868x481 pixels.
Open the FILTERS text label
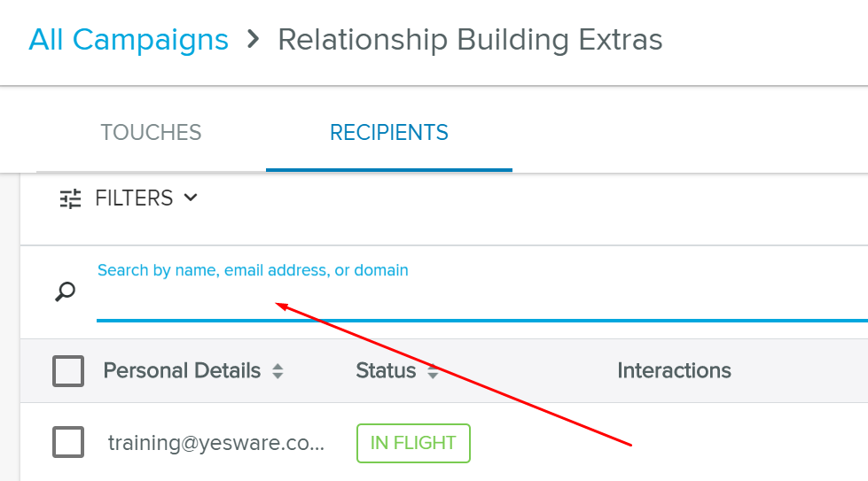pyautogui.click(x=134, y=198)
